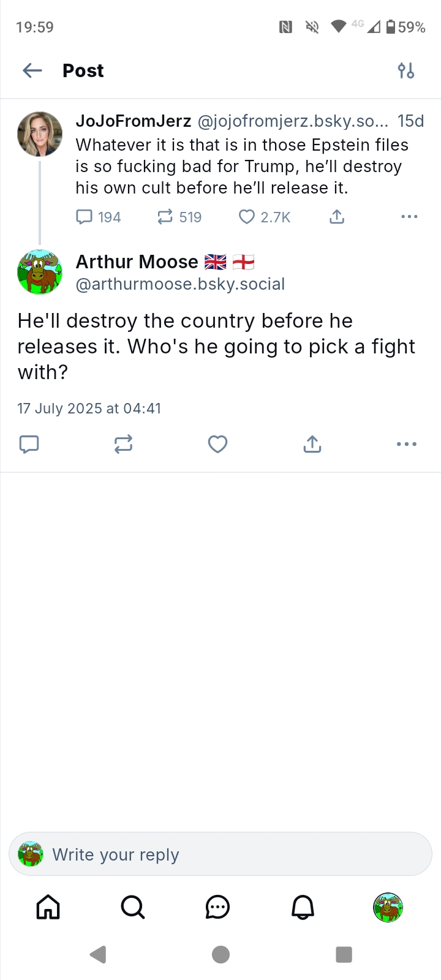Open the Notifications bell tab
The height and width of the screenshot is (980, 441).
[x=303, y=907]
